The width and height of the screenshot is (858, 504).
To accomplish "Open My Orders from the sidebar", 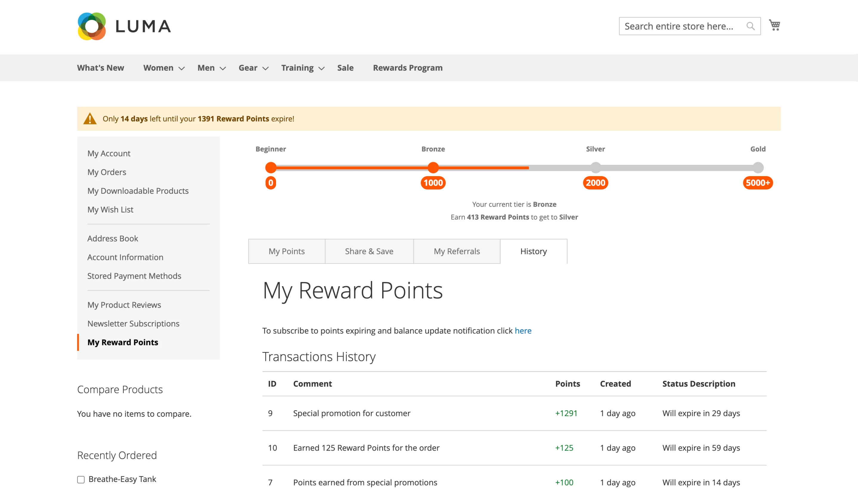I will (x=107, y=172).
